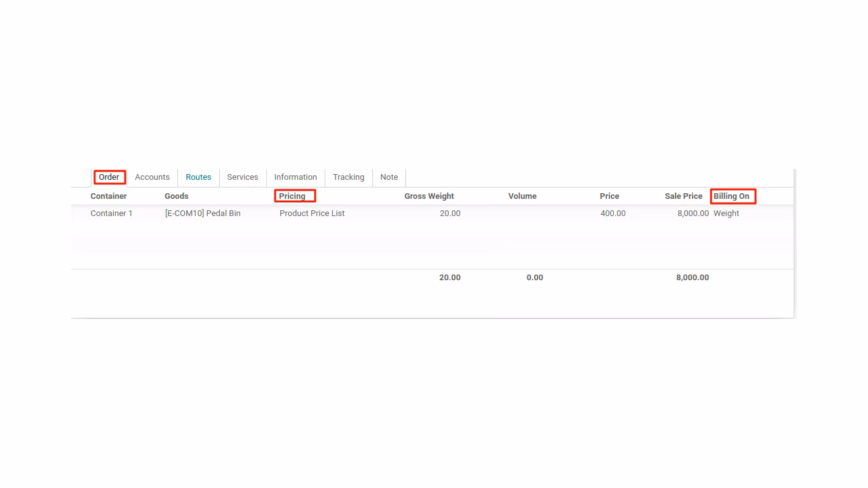The height and width of the screenshot is (488, 868).
Task: Select the Product Price List cell
Action: [312, 213]
